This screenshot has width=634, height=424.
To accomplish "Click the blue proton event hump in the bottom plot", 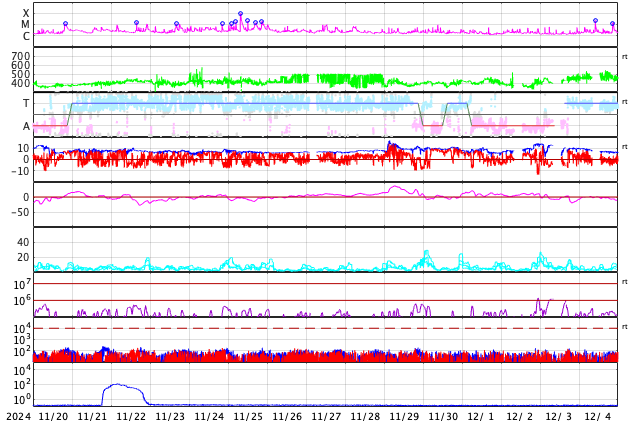I will [123, 394].
